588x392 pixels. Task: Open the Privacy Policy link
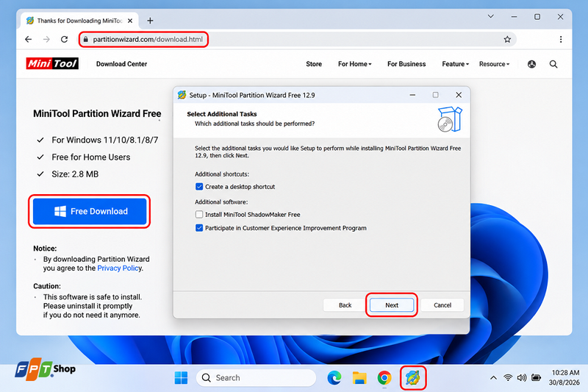119,268
